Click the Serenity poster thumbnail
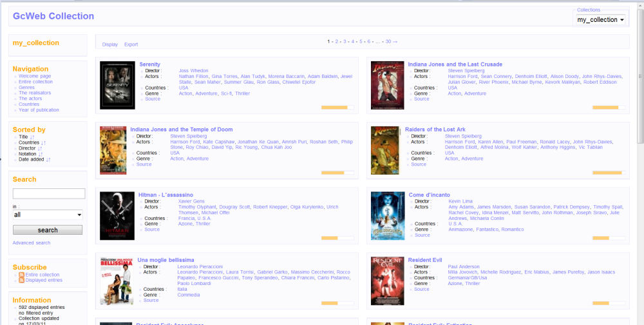Screen dimensions: 644x325 click(117, 85)
